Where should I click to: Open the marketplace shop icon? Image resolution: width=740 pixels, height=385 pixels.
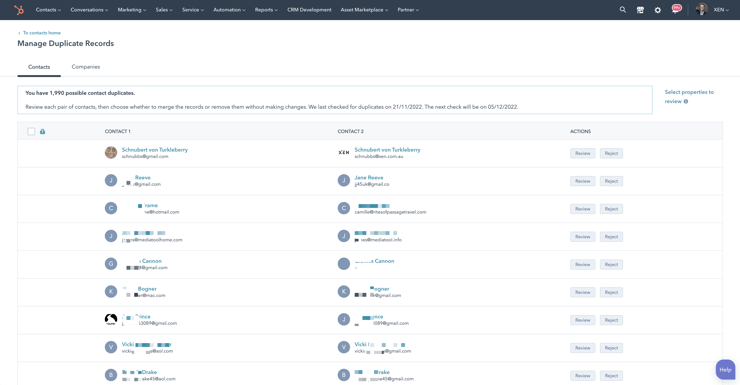[640, 9]
